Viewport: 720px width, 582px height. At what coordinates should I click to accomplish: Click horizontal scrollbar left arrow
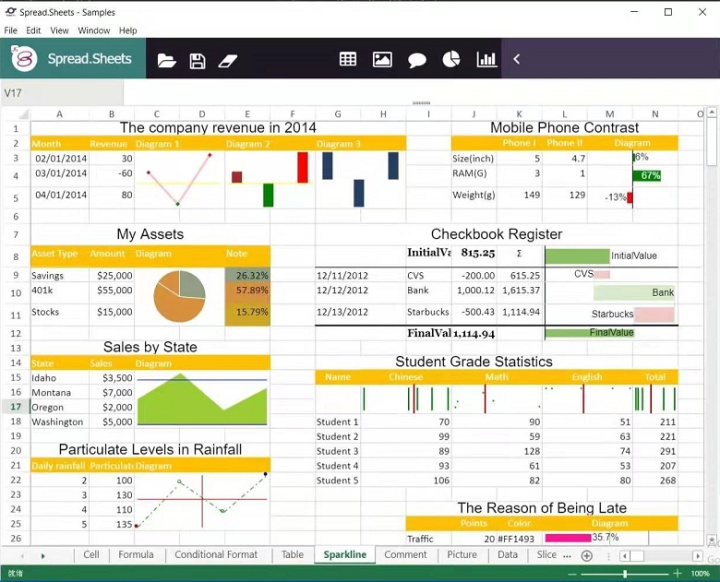point(624,556)
